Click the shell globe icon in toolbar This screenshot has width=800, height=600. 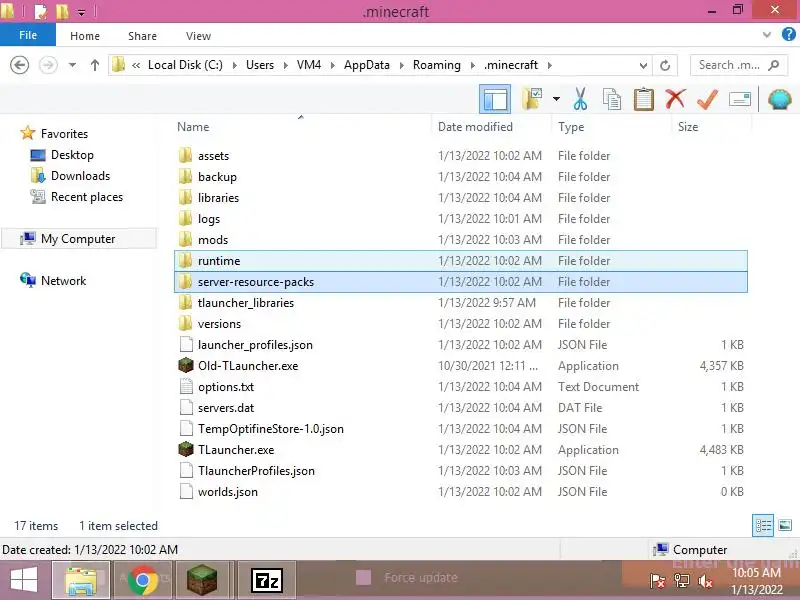(x=779, y=99)
